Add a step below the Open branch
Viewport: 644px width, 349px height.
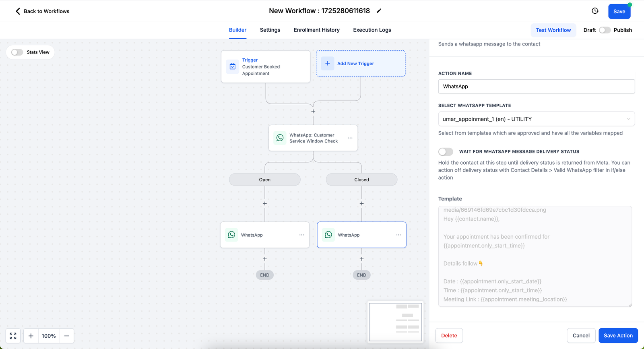265,204
